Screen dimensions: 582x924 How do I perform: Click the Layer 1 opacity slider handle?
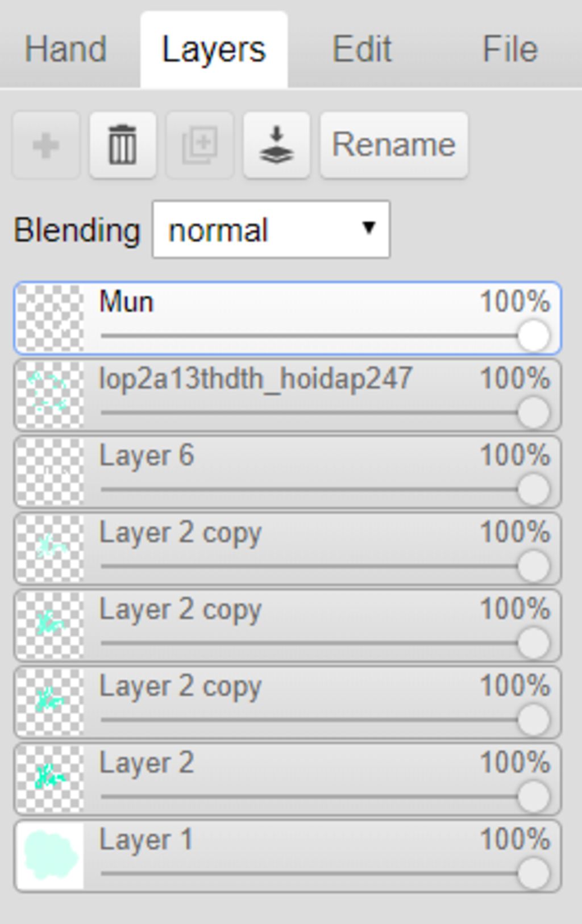[533, 873]
